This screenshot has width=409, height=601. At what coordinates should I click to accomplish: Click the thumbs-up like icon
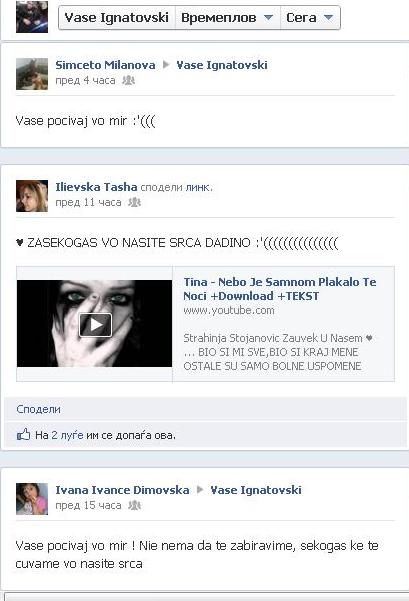(23, 434)
